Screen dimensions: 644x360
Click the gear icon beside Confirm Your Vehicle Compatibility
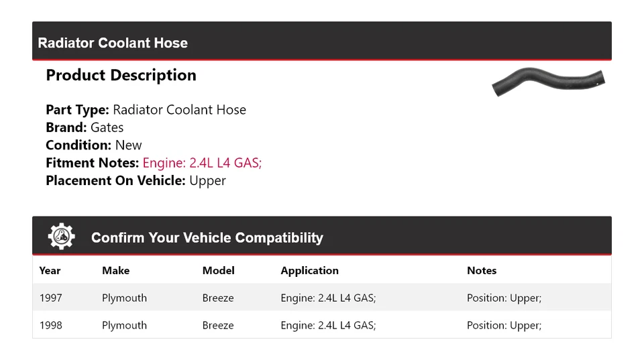[62, 237]
